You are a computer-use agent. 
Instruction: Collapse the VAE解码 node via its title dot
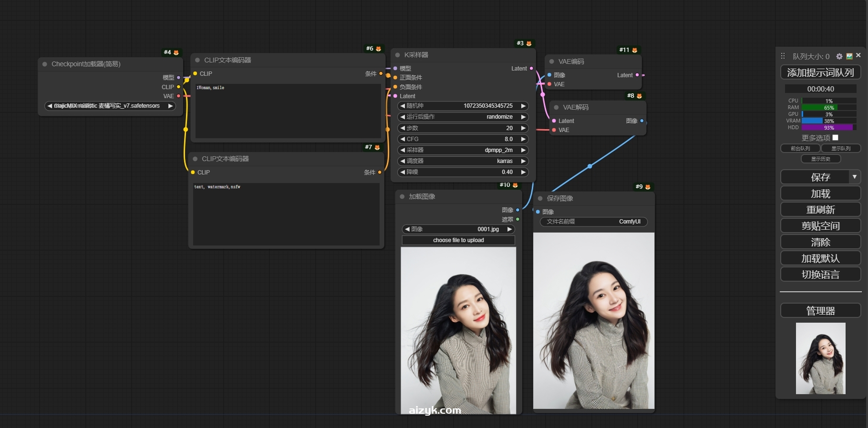[x=556, y=107]
